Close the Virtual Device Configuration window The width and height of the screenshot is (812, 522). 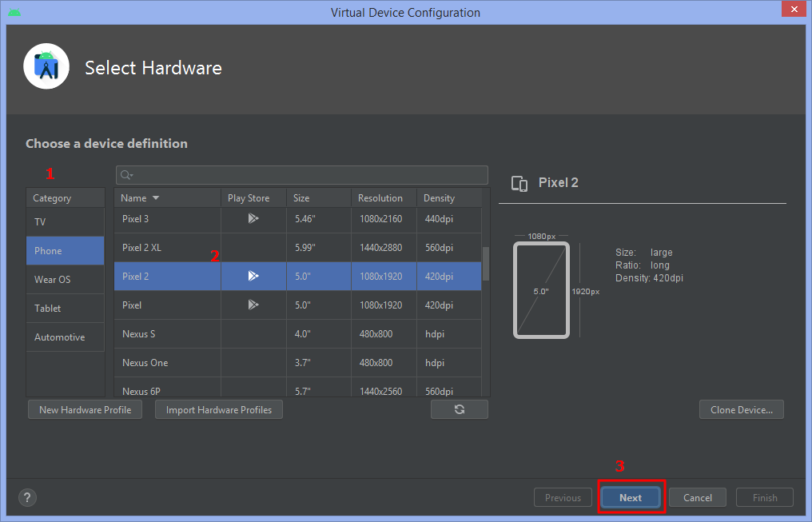[794, 10]
